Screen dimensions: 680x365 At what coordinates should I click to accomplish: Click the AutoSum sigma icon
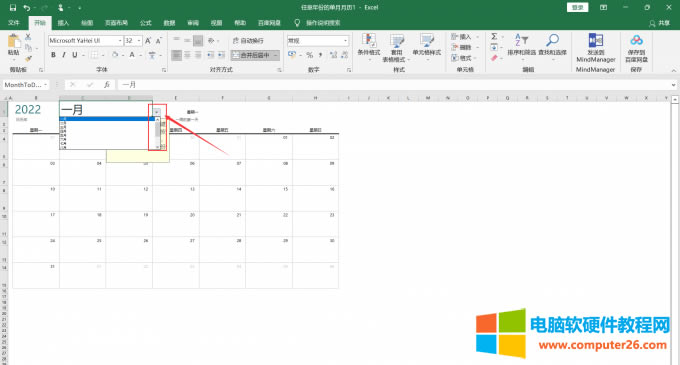pos(494,36)
